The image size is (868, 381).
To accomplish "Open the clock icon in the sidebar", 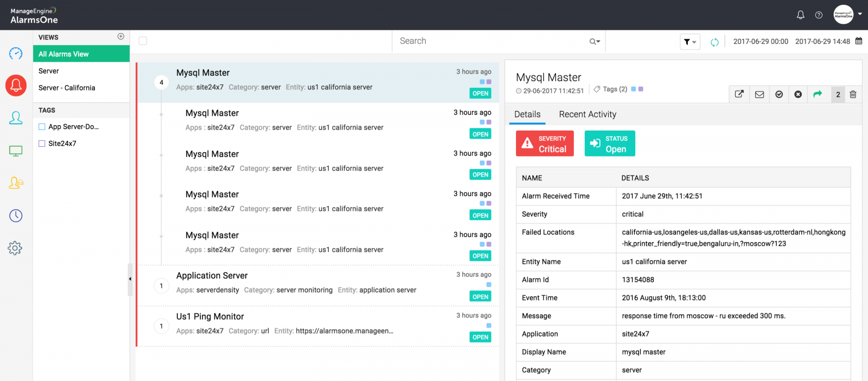I will [x=16, y=216].
